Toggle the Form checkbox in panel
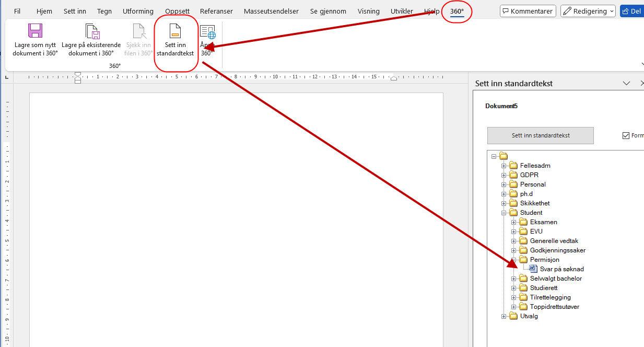Image resolution: width=644 pixels, height=347 pixels. point(626,135)
